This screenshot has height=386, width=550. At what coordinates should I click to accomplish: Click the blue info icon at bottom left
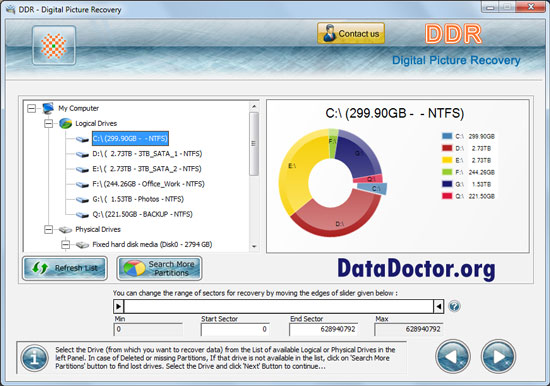(34, 358)
